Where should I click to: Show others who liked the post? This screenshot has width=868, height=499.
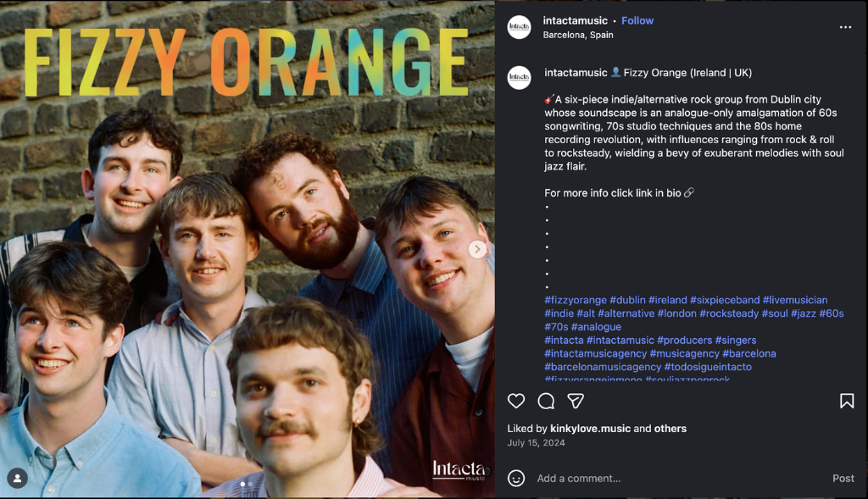(x=670, y=429)
